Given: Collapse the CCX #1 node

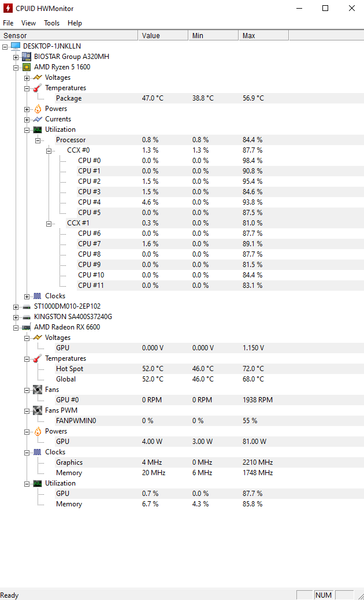Looking at the screenshot, I should tap(49, 224).
